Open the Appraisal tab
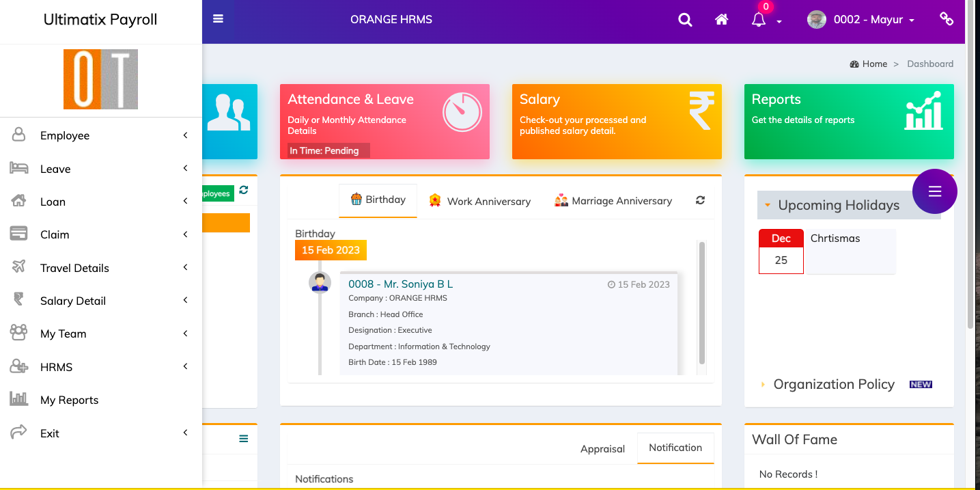Viewport: 980px width, 490px height. [602, 448]
